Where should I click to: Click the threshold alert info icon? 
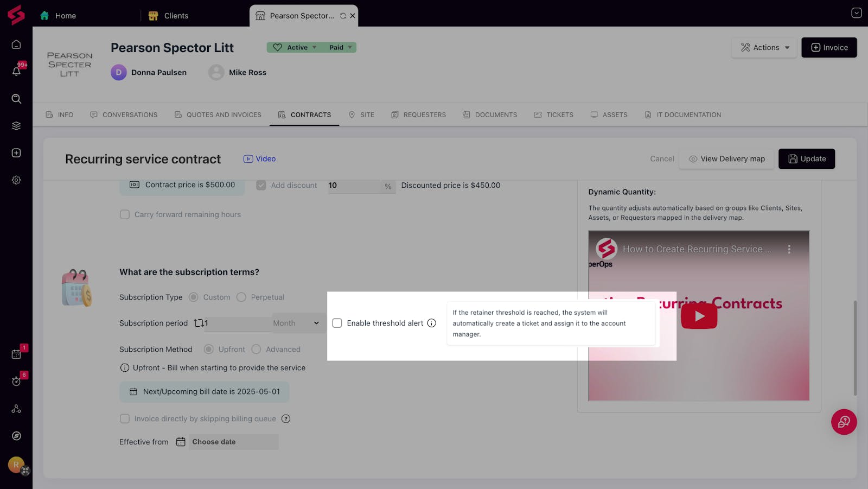pos(432,323)
